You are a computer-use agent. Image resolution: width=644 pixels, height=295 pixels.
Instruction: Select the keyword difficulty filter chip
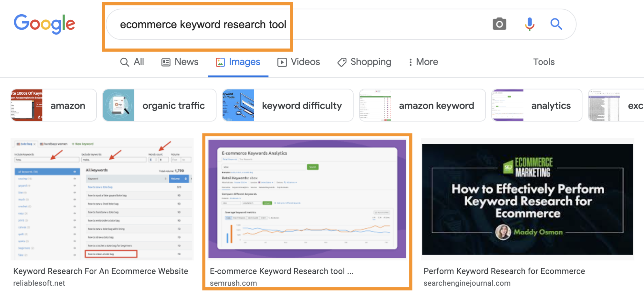[x=288, y=105]
